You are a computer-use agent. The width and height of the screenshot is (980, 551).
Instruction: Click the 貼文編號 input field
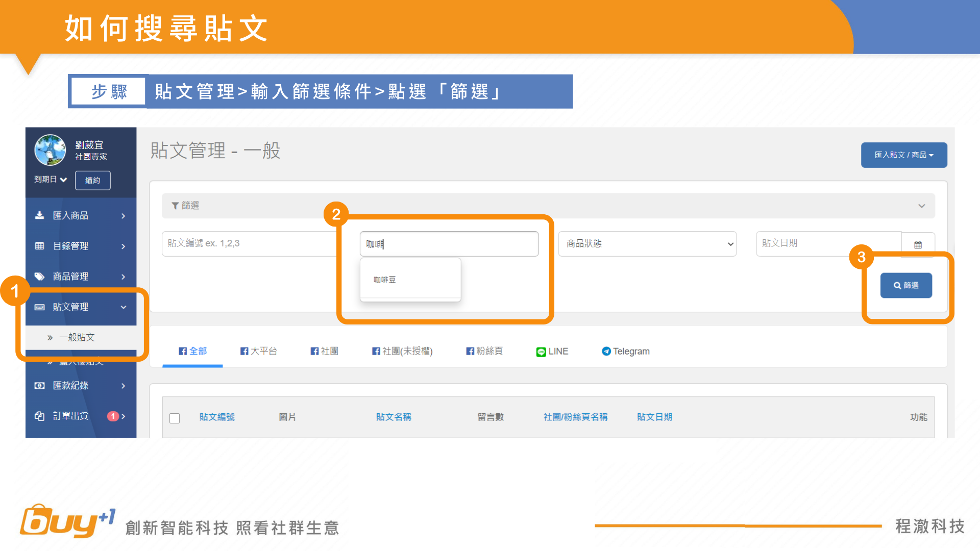(249, 244)
